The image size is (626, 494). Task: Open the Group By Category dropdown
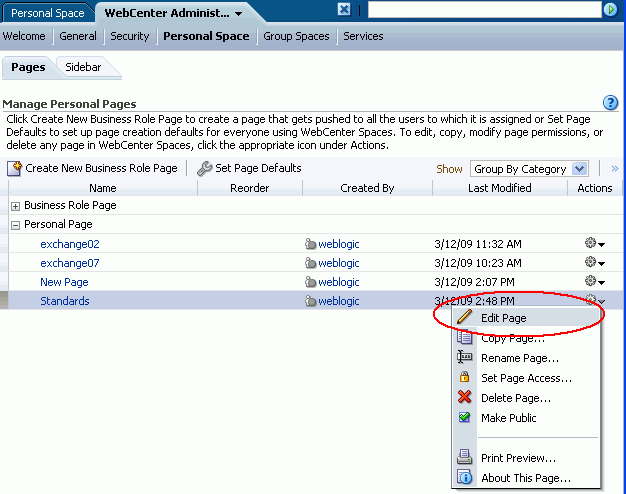click(529, 169)
